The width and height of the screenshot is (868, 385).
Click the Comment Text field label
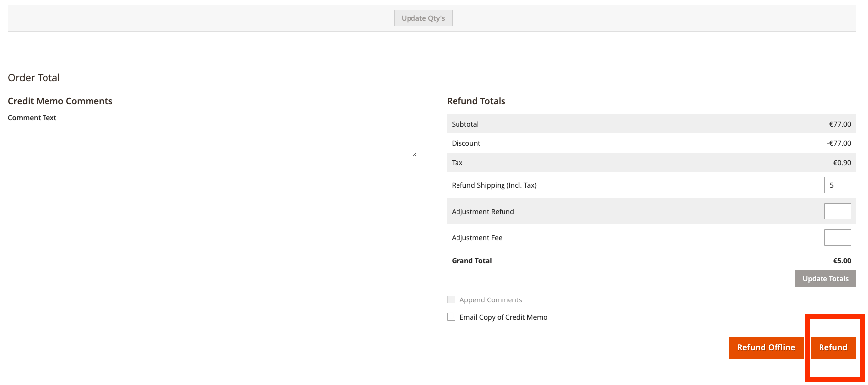[x=32, y=118]
